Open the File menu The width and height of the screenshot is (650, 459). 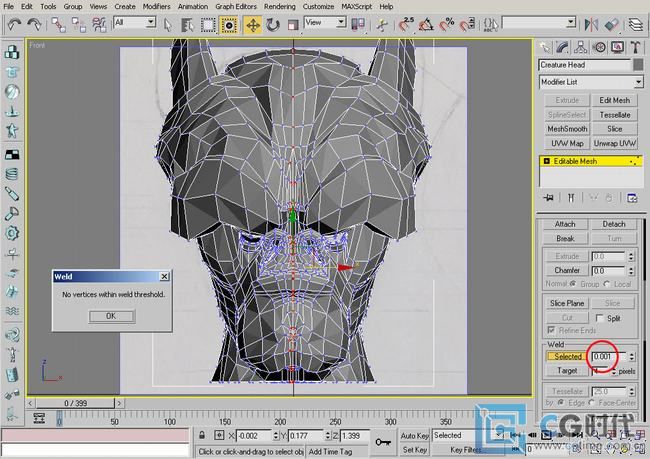[8, 6]
